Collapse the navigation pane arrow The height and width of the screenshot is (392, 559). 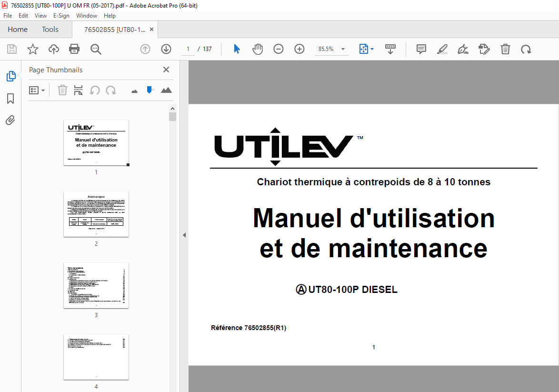click(x=184, y=235)
